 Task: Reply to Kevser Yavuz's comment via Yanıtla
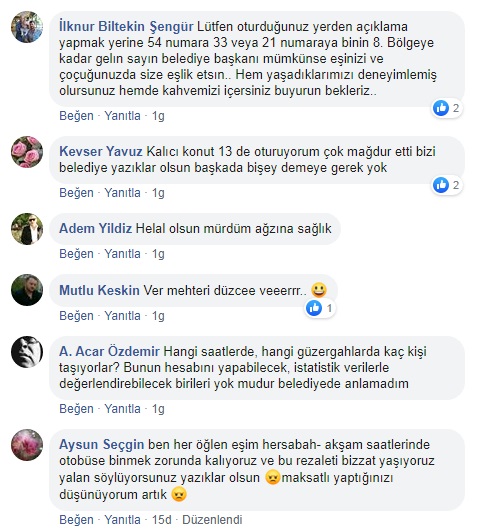(123, 193)
